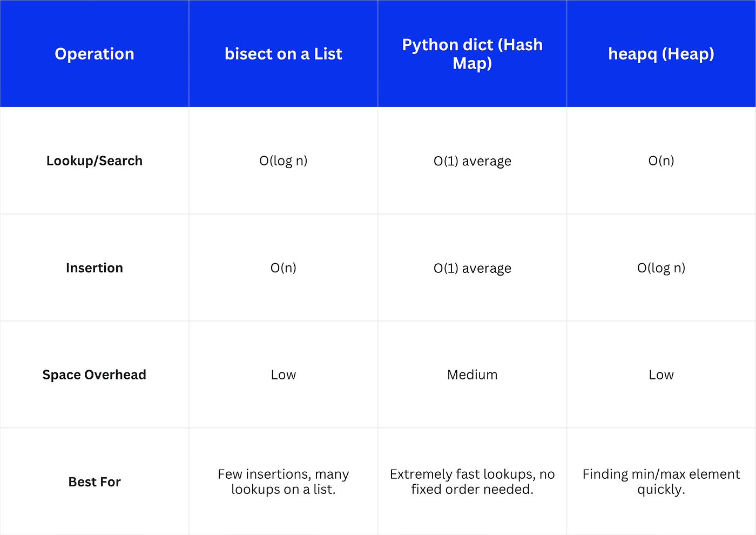Click the Space Overhead row label

[94, 374]
